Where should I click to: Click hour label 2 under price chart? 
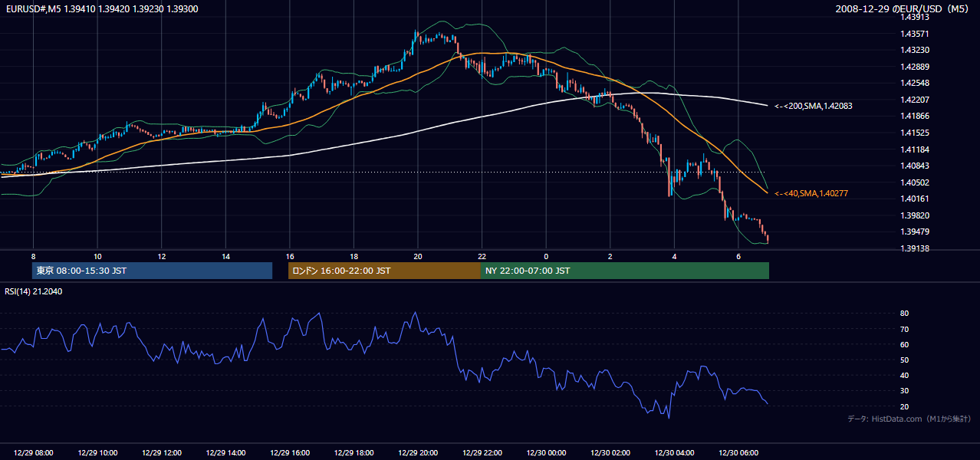(610, 256)
